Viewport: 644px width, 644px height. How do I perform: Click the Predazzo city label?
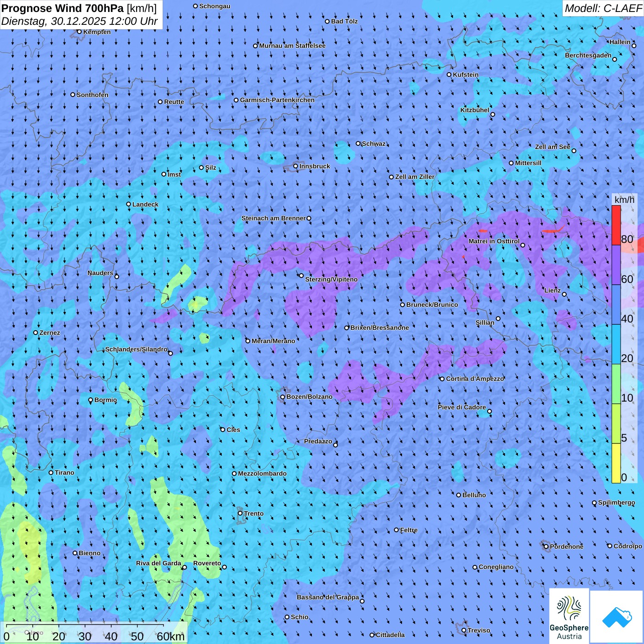point(318,441)
